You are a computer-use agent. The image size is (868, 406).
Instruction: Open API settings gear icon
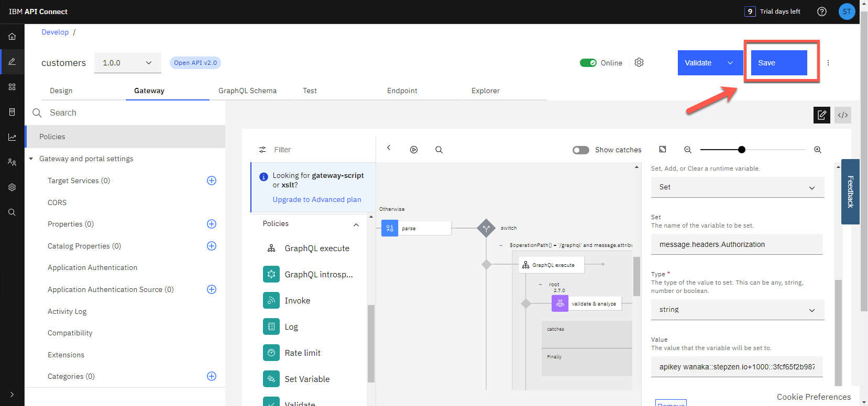coord(639,62)
